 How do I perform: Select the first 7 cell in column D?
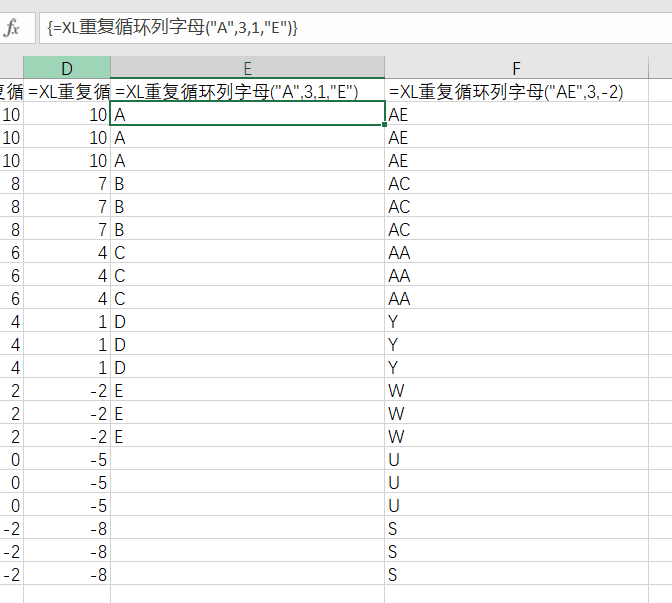(67, 183)
